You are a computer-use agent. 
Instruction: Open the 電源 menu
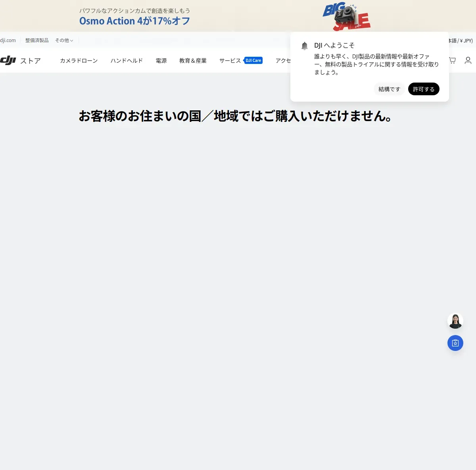[x=161, y=61]
